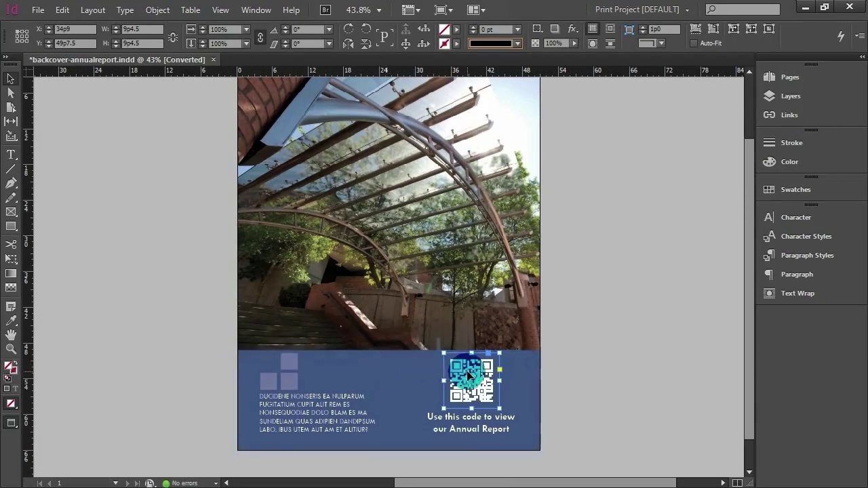868x488 pixels.
Task: Select the Rectangle Frame tool
Action: click(11, 212)
